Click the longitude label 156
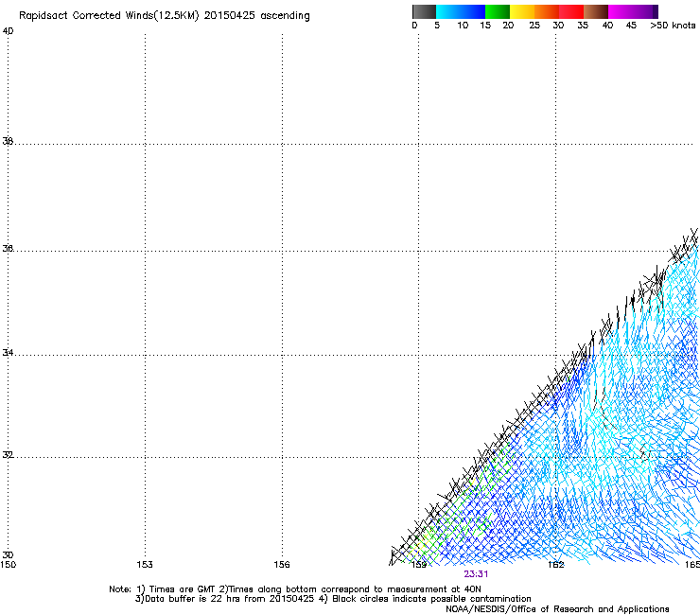The width and height of the screenshot is (700, 615). (x=282, y=565)
